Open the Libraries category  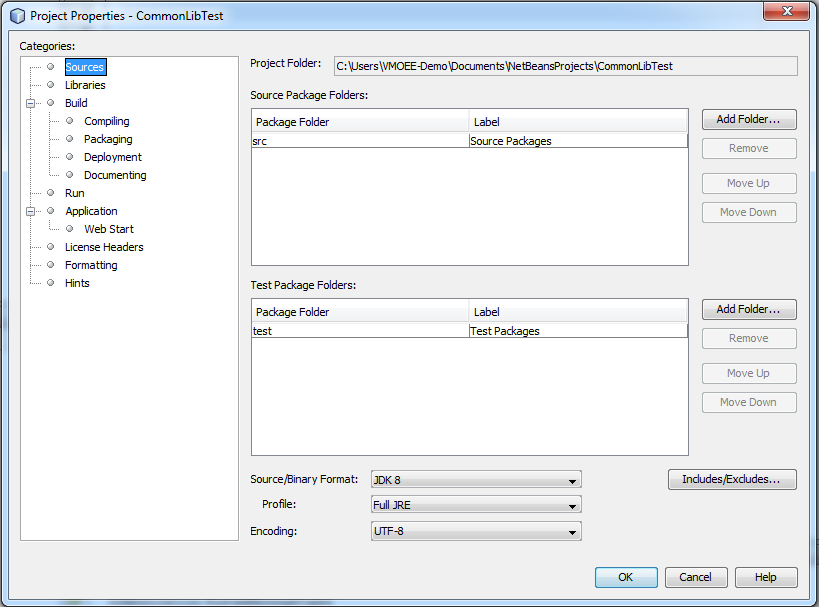[x=85, y=85]
